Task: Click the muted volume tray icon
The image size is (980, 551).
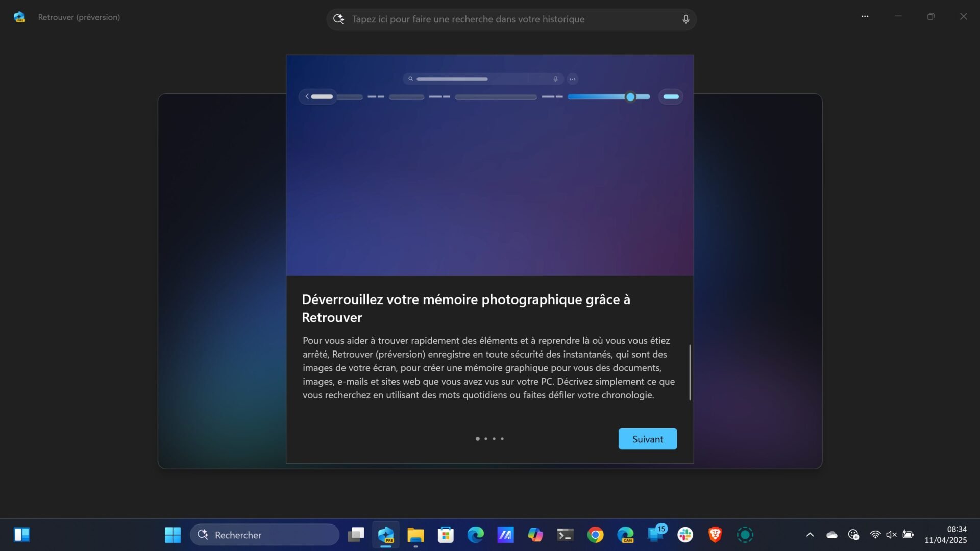Action: coord(891,535)
